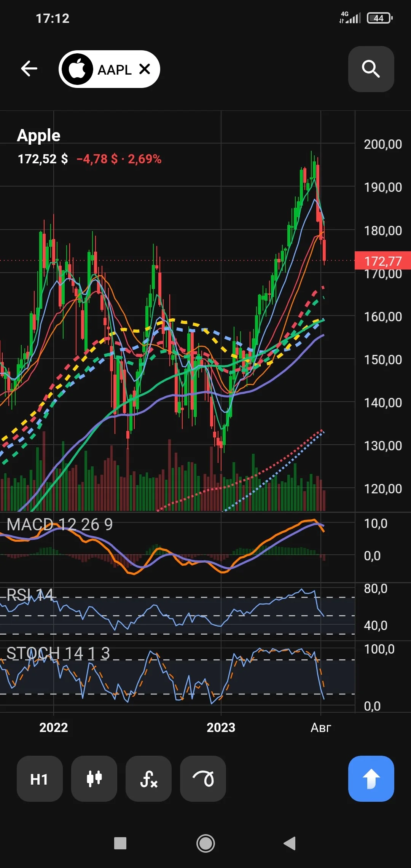Change chart type with candlestick icon

[x=94, y=779]
